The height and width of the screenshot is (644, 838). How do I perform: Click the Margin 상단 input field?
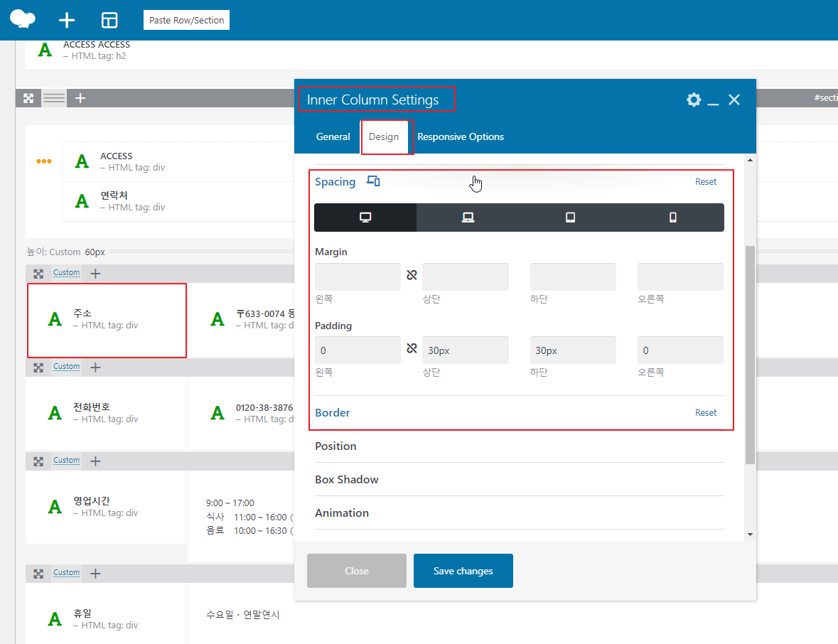(466, 277)
